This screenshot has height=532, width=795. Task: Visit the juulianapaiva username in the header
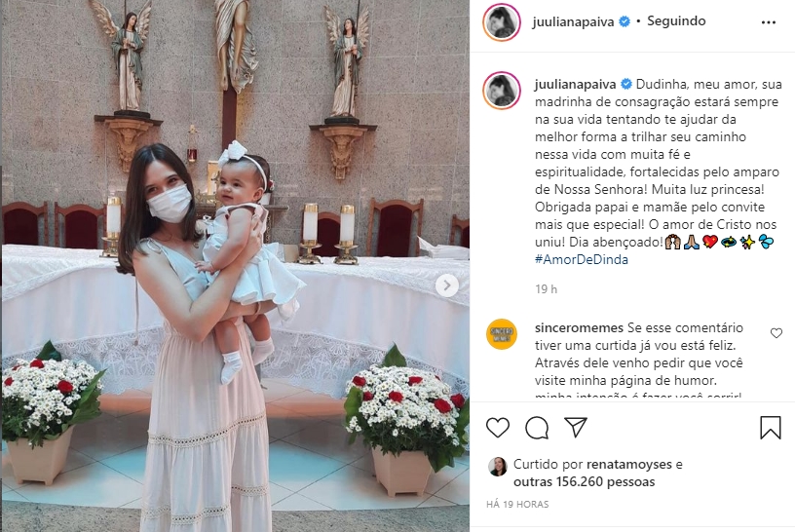[x=573, y=21]
